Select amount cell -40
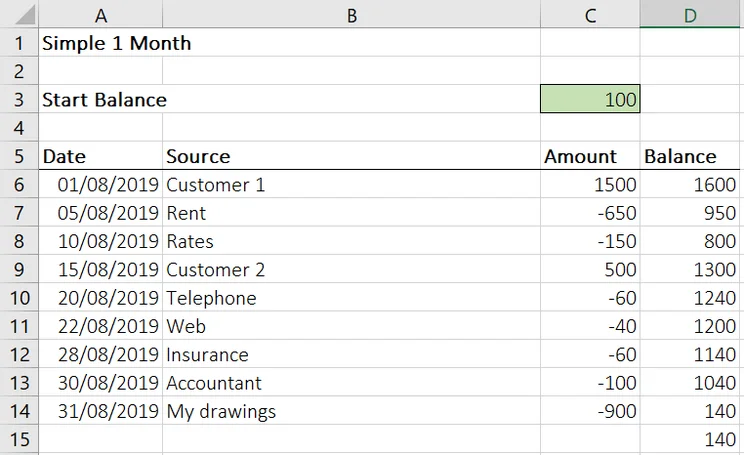 tap(590, 325)
